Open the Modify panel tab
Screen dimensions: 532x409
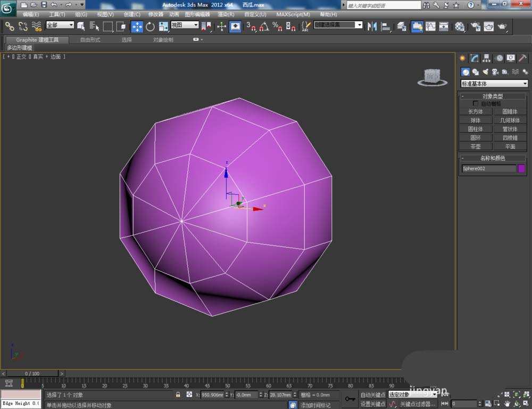tap(474, 59)
